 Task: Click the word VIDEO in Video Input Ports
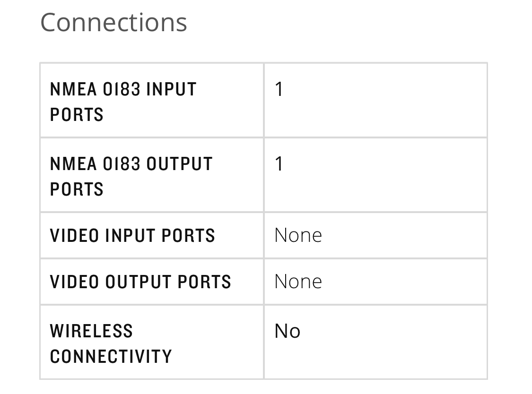pos(75,235)
